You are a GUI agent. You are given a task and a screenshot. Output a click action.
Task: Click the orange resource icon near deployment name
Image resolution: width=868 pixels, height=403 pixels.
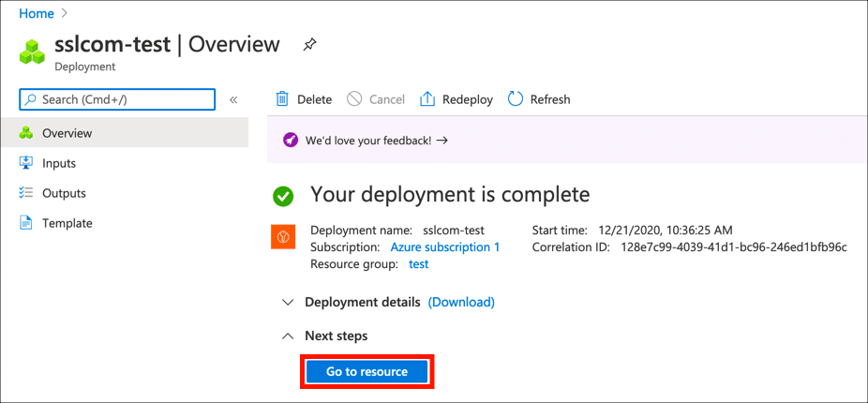pyautogui.click(x=284, y=237)
